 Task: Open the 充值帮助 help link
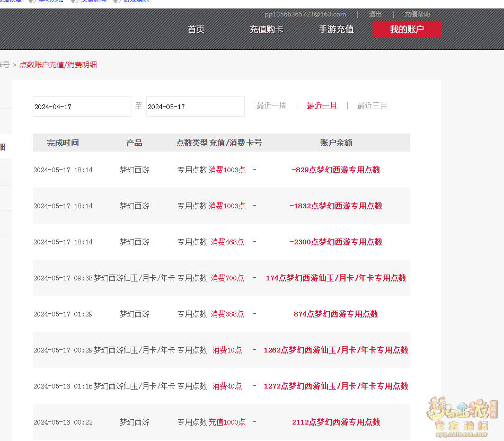click(417, 14)
